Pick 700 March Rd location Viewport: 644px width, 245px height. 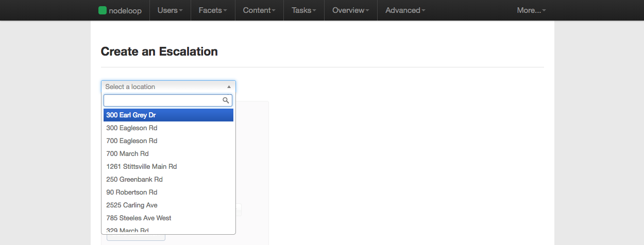coord(168,154)
